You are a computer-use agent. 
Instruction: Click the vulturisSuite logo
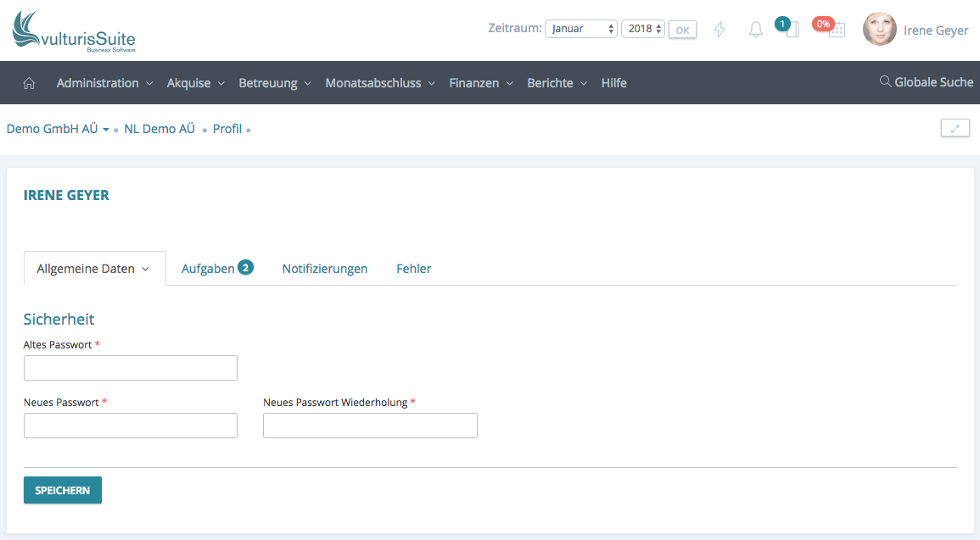(x=74, y=32)
